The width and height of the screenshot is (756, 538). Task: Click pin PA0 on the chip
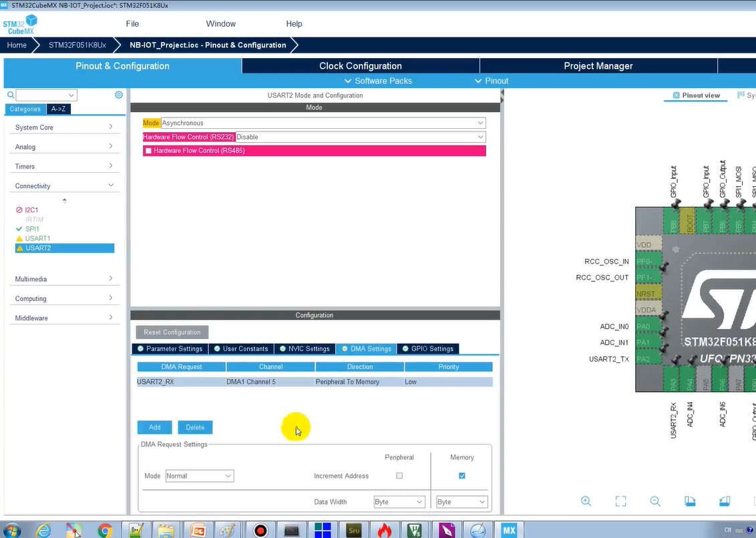(648, 326)
